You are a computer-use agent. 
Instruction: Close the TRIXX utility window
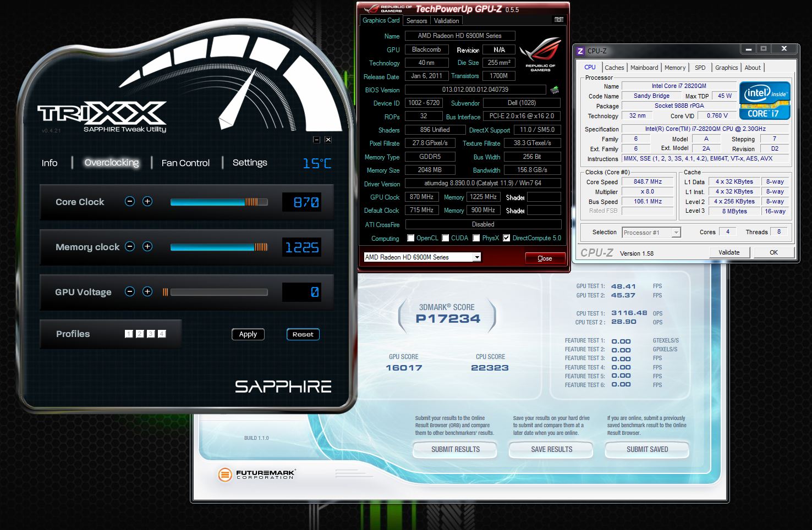click(x=328, y=140)
